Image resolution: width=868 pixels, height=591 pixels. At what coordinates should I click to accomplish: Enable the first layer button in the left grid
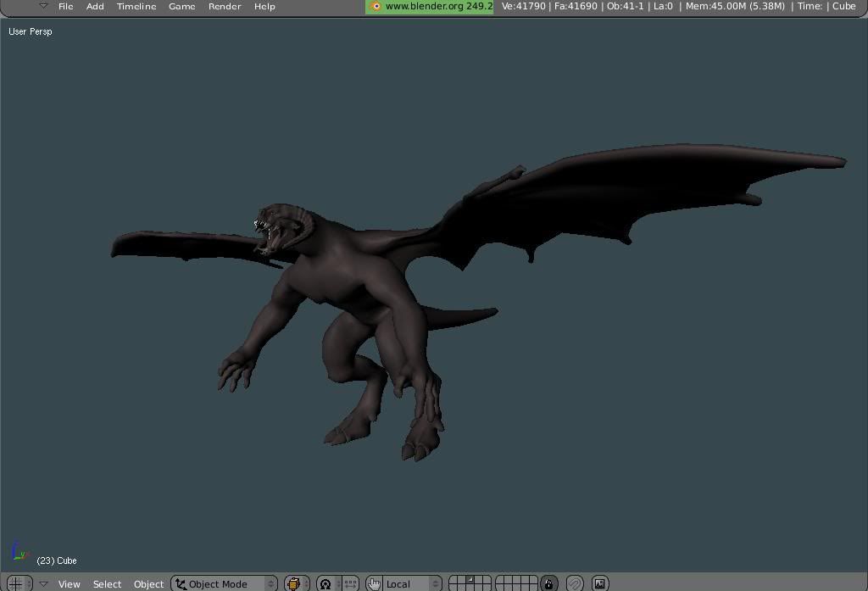(454, 580)
